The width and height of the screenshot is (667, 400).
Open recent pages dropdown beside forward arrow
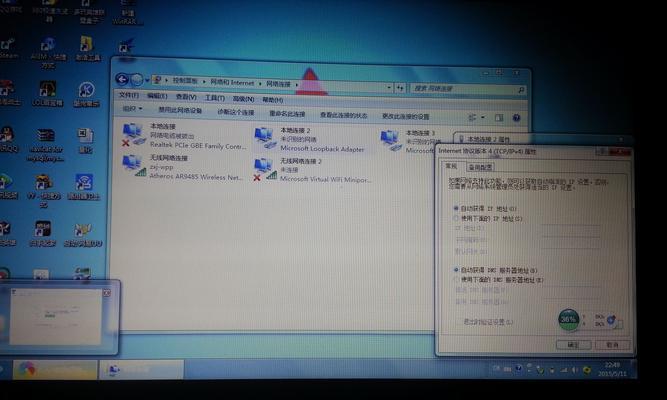[x=147, y=80]
